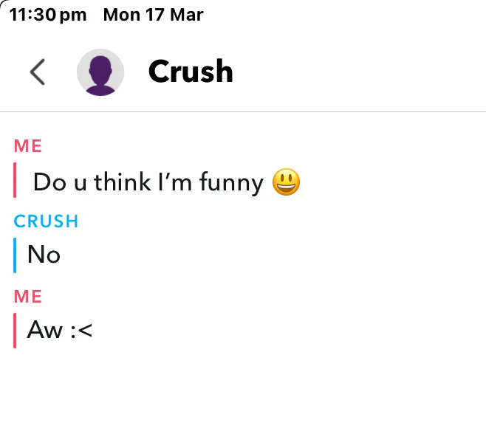Image resolution: width=486 pixels, height=448 pixels.
Task: Tap the empty chat area below "Aw :<"
Action: 244,399
